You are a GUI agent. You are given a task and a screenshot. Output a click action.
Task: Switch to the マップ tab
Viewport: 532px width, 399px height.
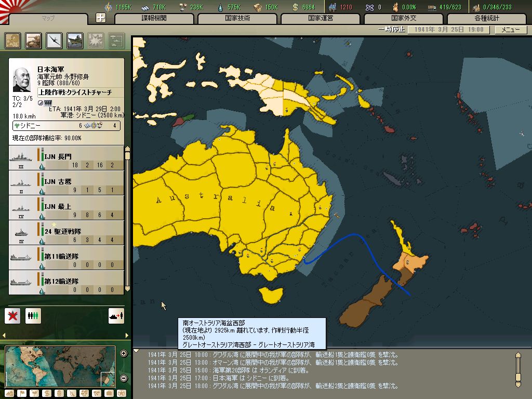[48, 18]
